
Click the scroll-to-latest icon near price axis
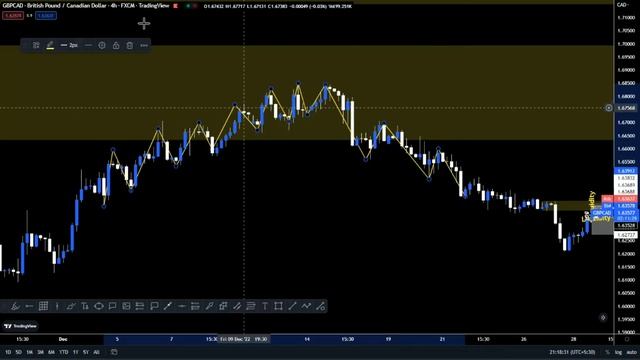click(x=604, y=318)
